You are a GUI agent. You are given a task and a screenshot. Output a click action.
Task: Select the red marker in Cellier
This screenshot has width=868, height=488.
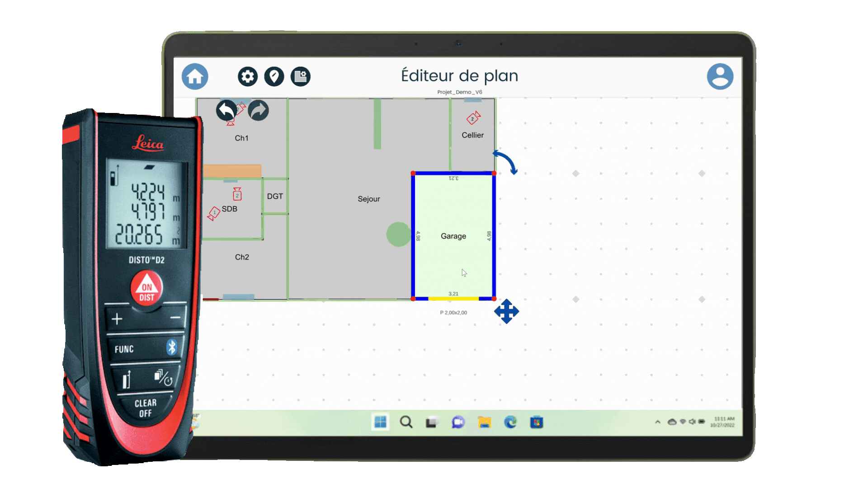473,118
